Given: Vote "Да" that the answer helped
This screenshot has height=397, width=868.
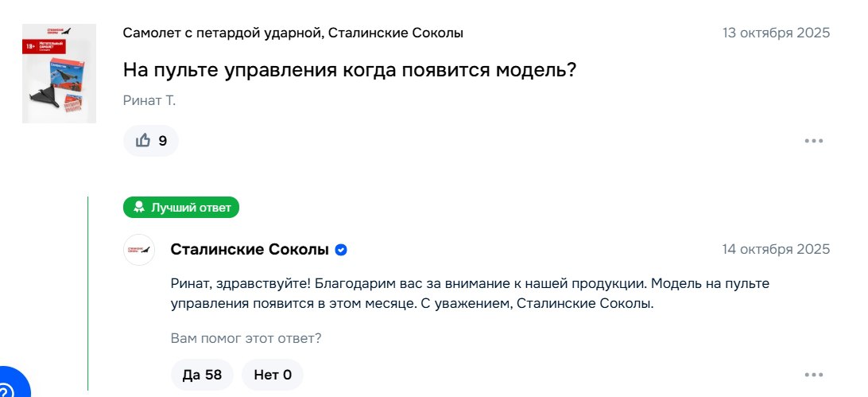Looking at the screenshot, I should 202,375.
